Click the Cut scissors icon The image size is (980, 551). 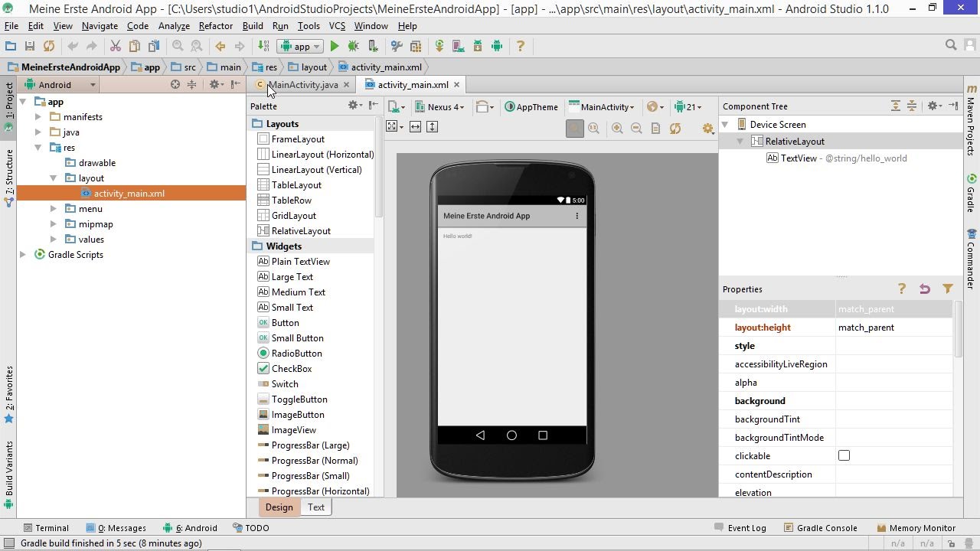pos(116,46)
